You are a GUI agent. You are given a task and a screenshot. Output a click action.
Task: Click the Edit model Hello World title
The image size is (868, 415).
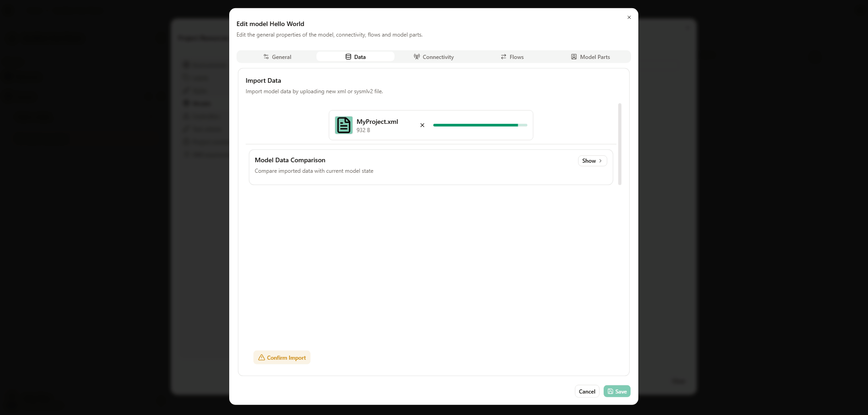coord(270,24)
